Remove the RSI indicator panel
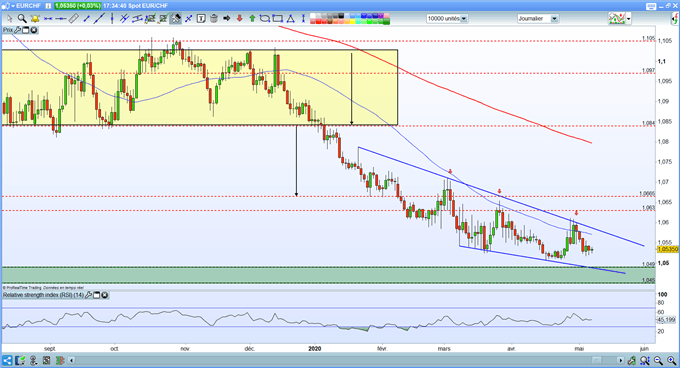Screen dimensions: 680x368 (x=105, y=295)
